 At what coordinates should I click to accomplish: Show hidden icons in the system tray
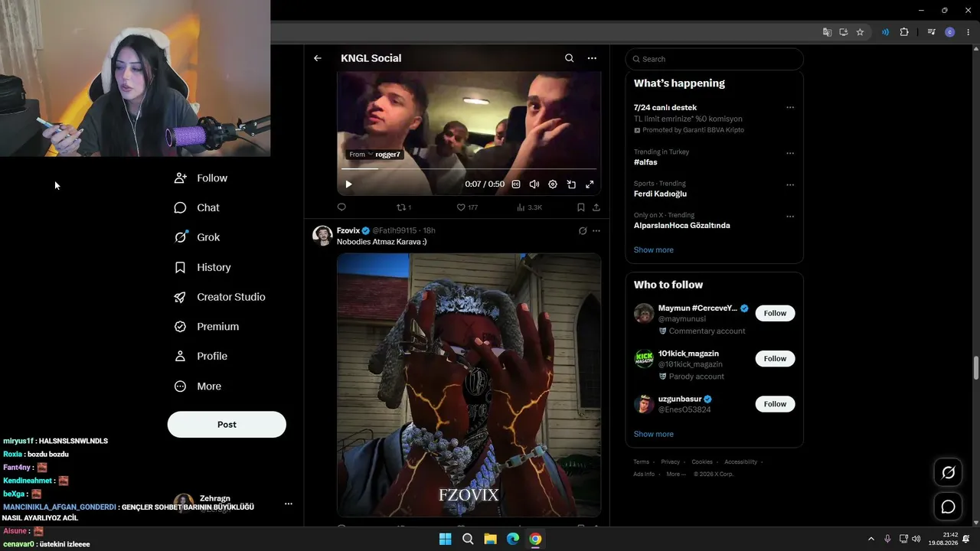tap(871, 539)
